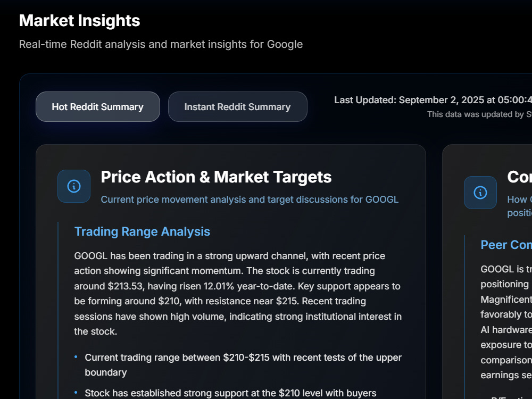Click the 'GOOGL is tr…' paragraph in the second card
Image resolution: width=532 pixels, height=399 pixels.
tap(506, 322)
